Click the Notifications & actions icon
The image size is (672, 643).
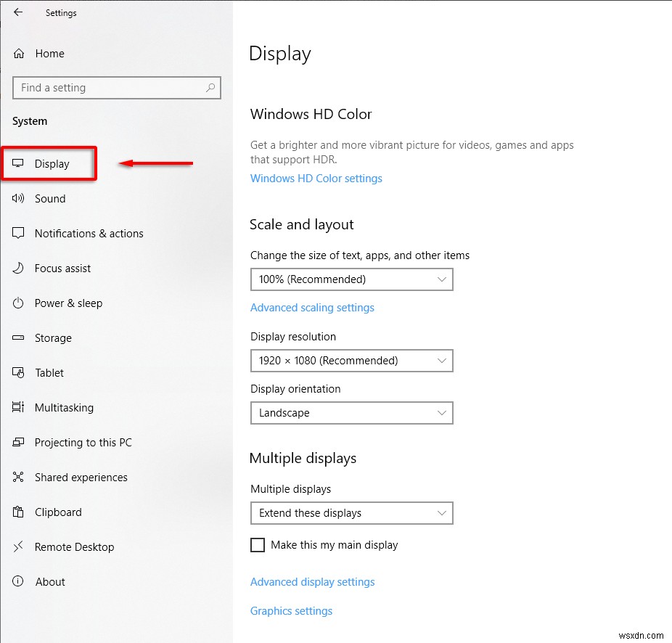point(18,233)
